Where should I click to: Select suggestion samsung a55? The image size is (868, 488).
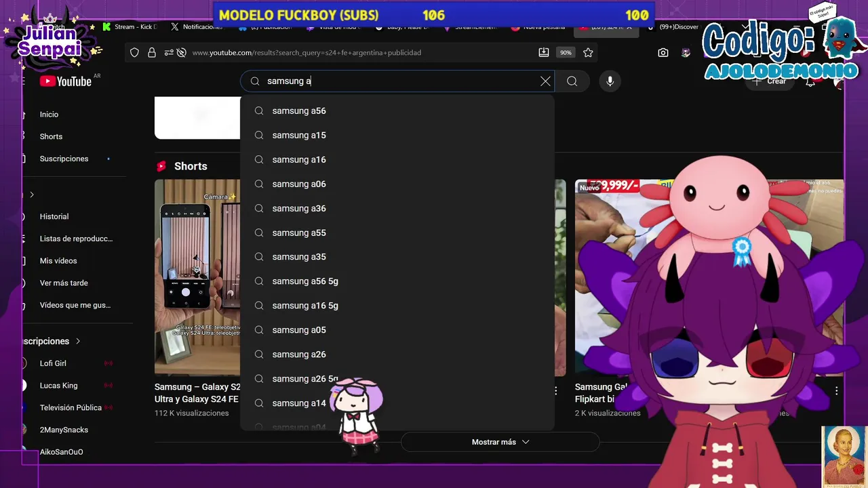click(397, 233)
